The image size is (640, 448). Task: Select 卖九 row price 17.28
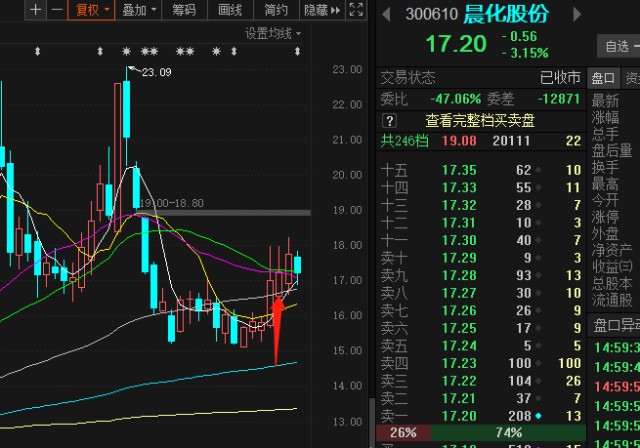pos(459,275)
